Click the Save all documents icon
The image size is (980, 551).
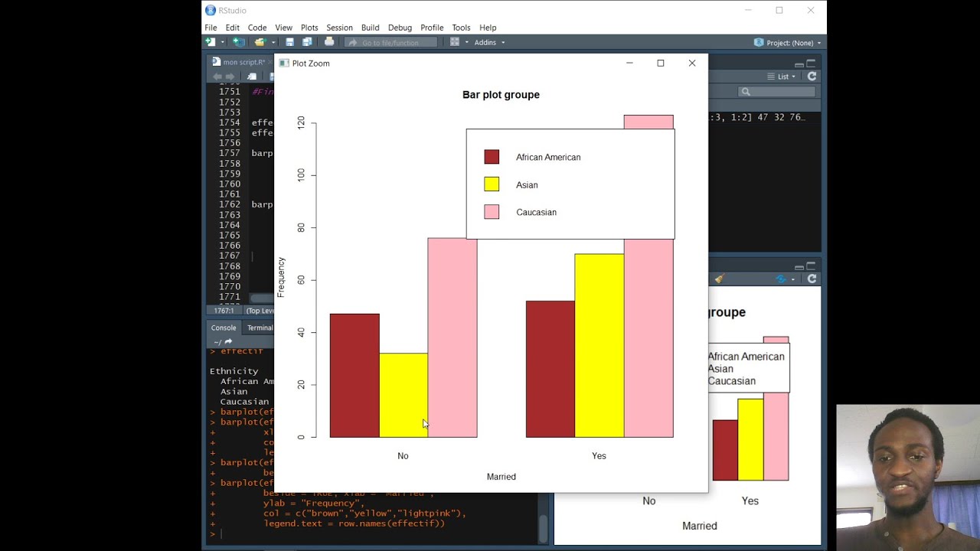pos(307,42)
